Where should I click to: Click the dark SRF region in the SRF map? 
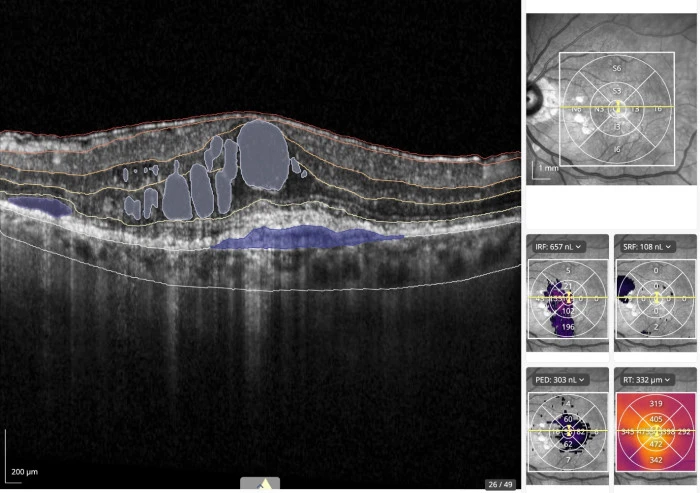(x=627, y=287)
